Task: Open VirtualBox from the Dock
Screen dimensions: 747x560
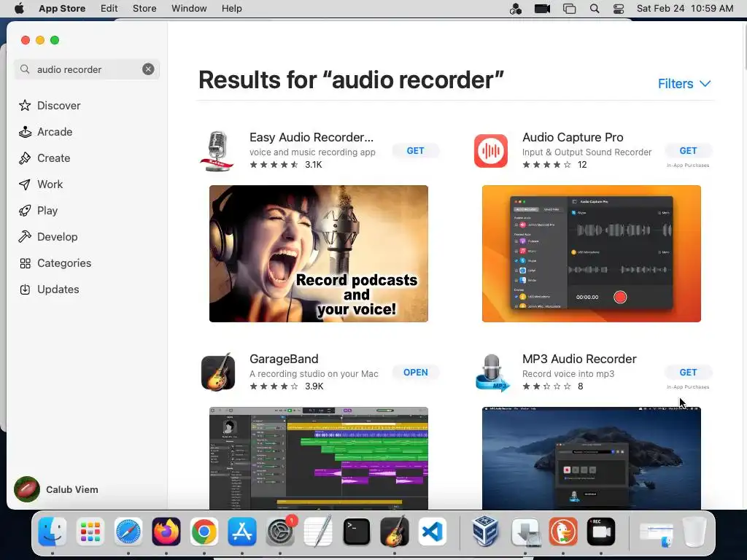Action: 485,532
